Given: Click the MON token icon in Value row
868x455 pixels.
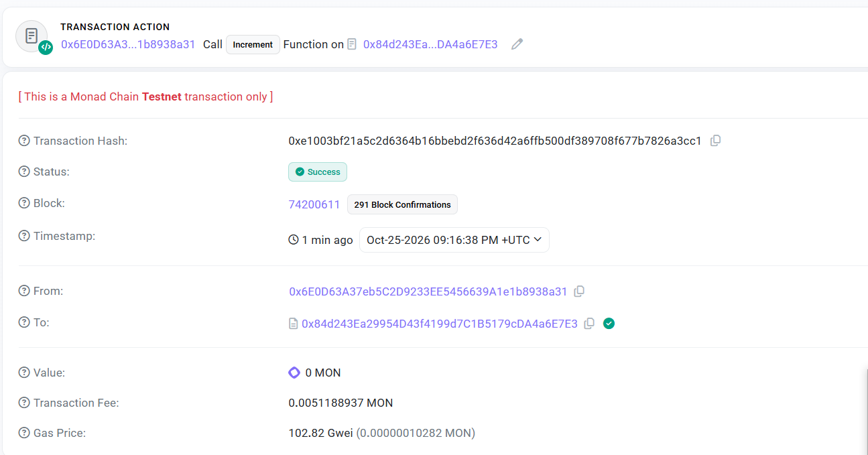Looking at the screenshot, I should (294, 373).
